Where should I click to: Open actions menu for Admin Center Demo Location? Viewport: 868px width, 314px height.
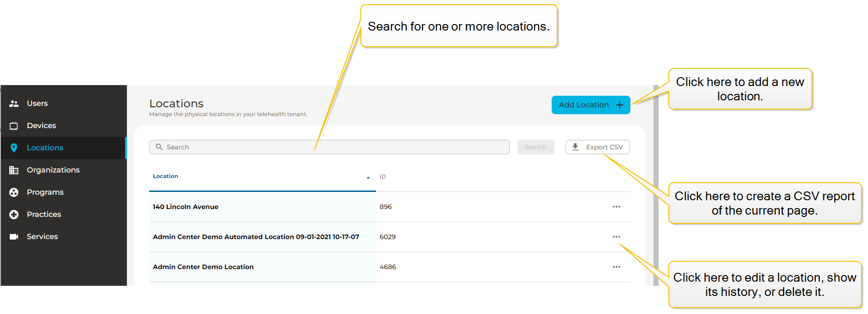pyautogui.click(x=616, y=267)
